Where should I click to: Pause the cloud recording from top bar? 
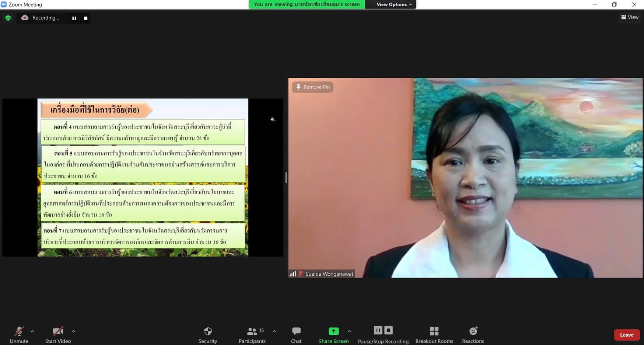pyautogui.click(x=74, y=18)
